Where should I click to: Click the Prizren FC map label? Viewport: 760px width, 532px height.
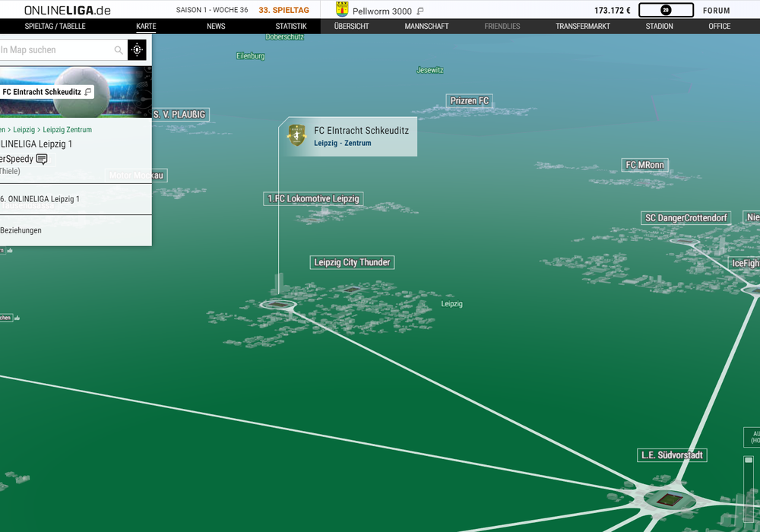pyautogui.click(x=469, y=101)
